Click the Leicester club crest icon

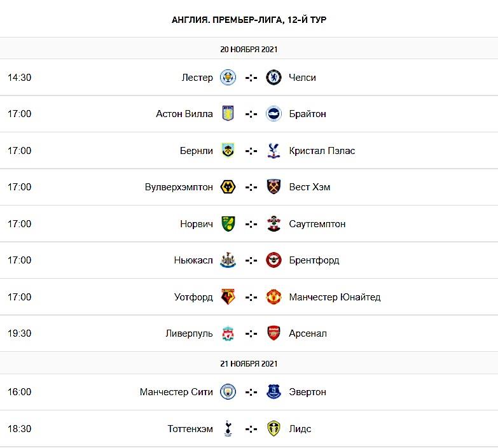(x=228, y=78)
